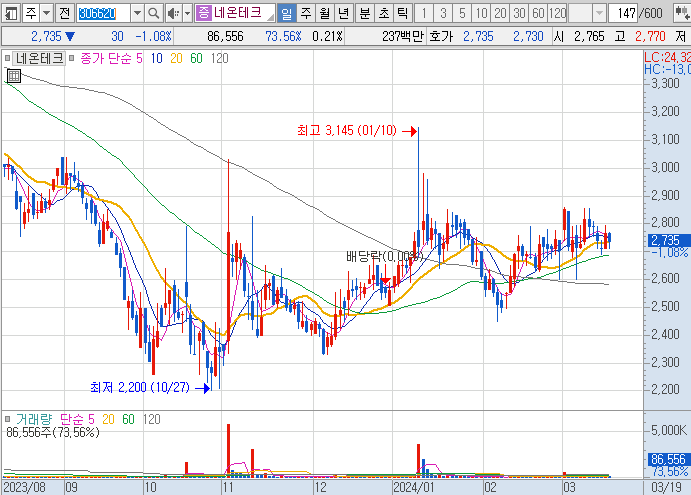Click the 최고 3,145 (01/10) high marker
Screen dimensions: 691x495
(346, 130)
